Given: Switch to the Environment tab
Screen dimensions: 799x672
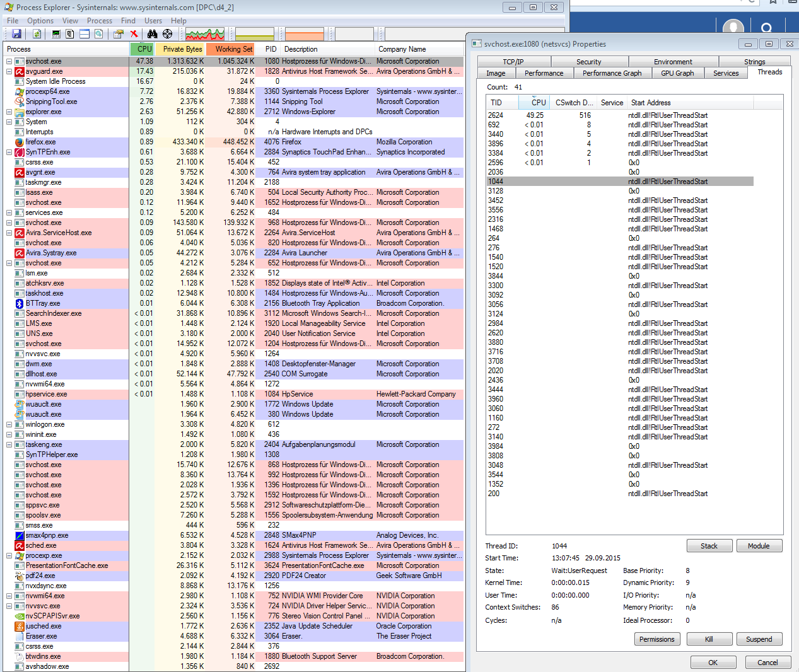Looking at the screenshot, I should click(673, 62).
